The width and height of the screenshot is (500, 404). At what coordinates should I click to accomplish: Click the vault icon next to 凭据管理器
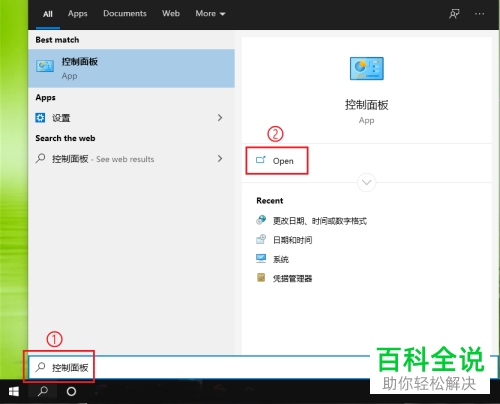tap(261, 277)
